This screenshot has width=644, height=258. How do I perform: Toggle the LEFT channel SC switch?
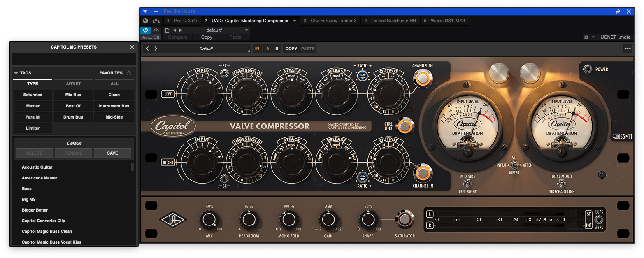pyautogui.click(x=223, y=73)
